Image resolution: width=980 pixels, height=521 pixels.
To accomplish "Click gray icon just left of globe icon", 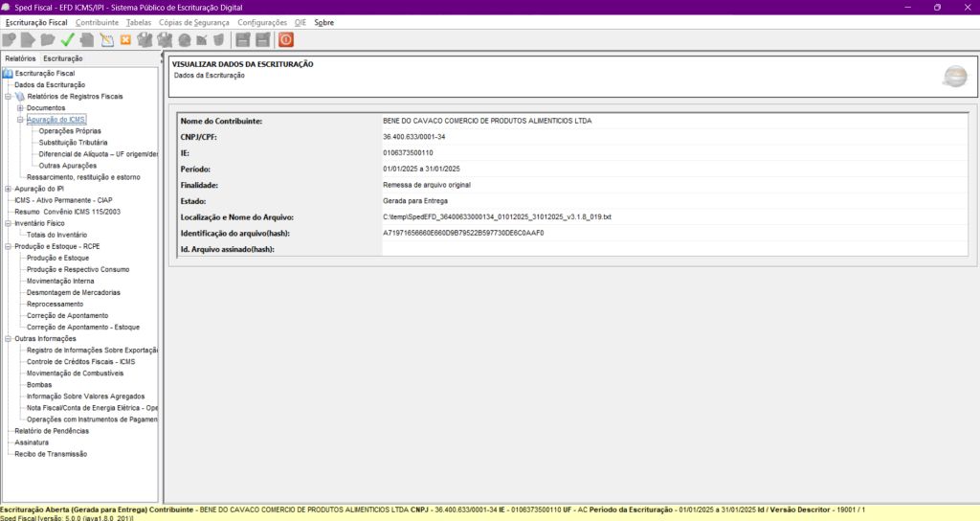I will click(x=165, y=40).
